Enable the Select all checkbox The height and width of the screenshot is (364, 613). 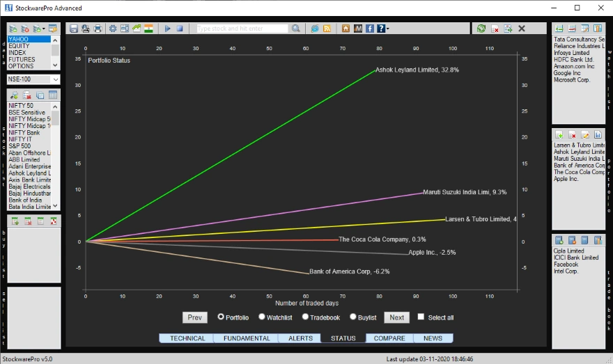click(x=420, y=317)
